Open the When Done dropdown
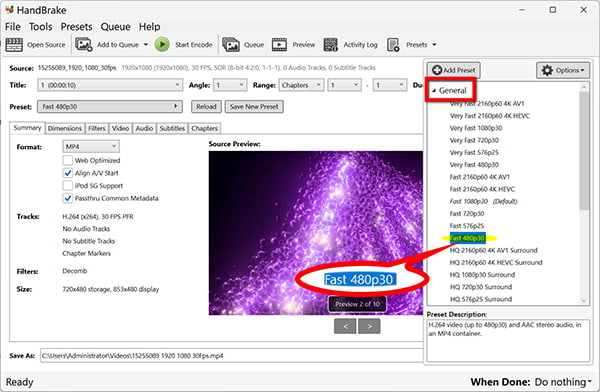This screenshot has width=600, height=392. coord(563,382)
